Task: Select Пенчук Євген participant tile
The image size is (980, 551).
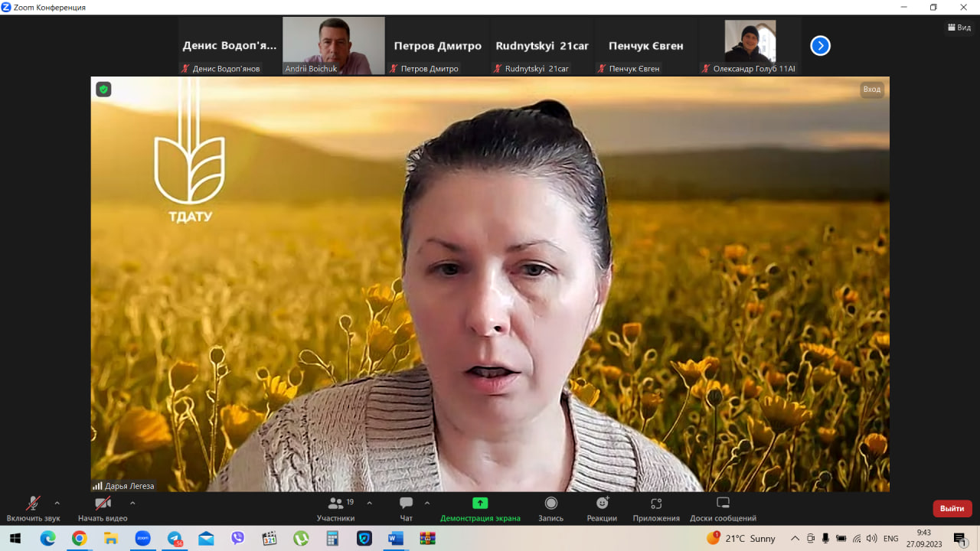Action: [x=646, y=46]
